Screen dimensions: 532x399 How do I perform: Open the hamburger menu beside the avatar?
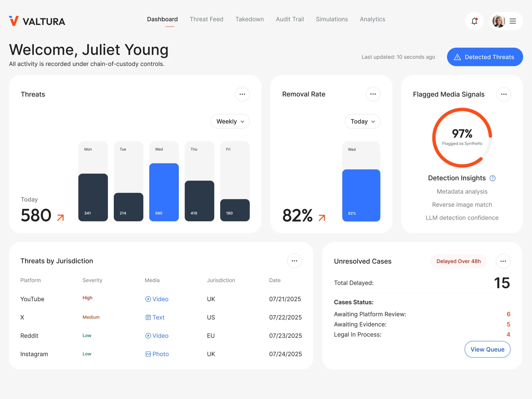point(513,21)
